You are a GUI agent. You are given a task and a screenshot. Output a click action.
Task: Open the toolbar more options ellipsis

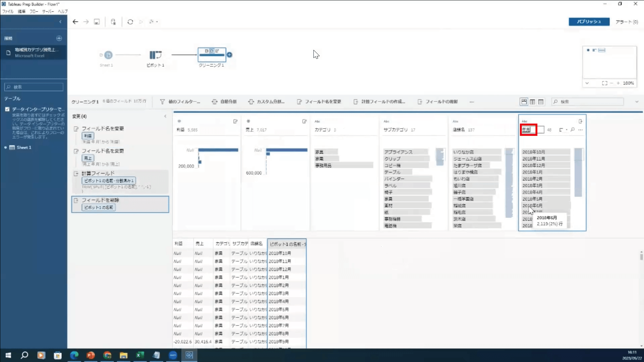[x=472, y=102]
